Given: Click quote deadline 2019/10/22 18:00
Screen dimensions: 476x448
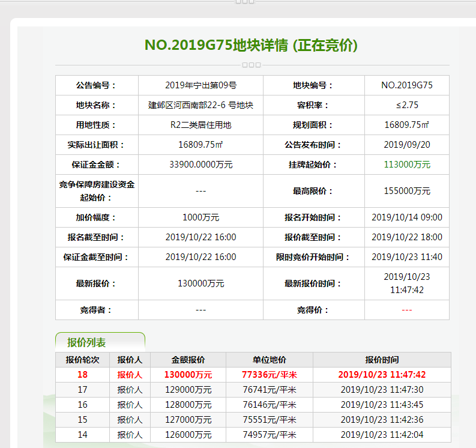Looking at the screenshot, I should point(407,237).
